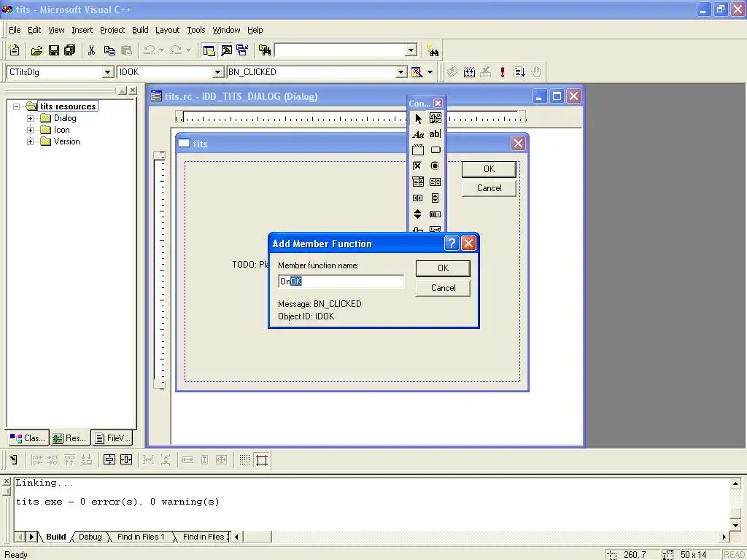
Task: Select the OK button in tits dialog
Action: 489,169
